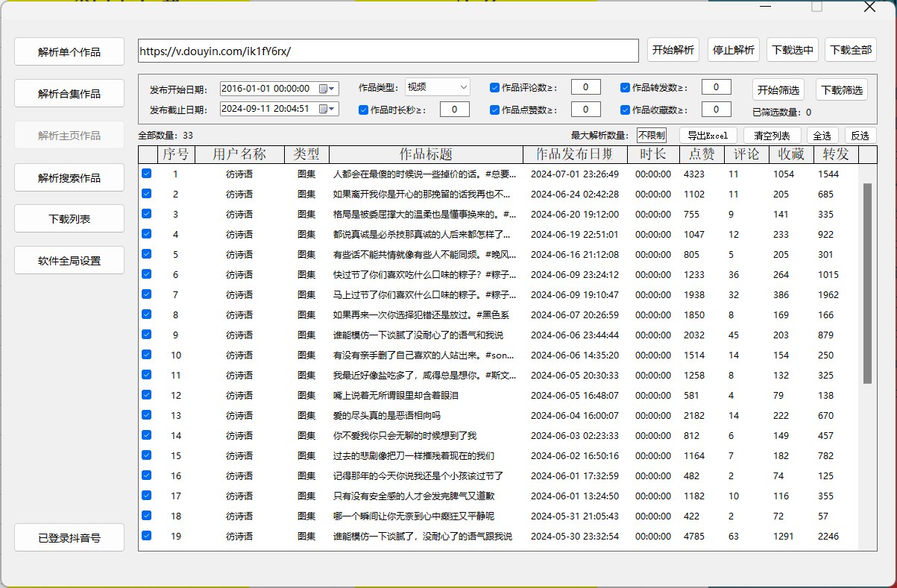Uncheck row 1 checkbox
The height and width of the screenshot is (588, 897).
click(146, 173)
